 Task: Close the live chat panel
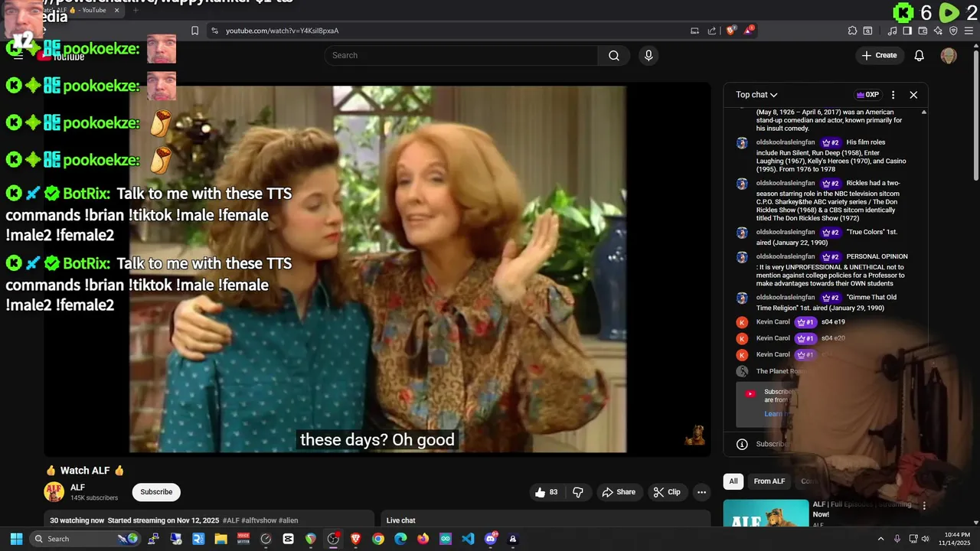[913, 95]
